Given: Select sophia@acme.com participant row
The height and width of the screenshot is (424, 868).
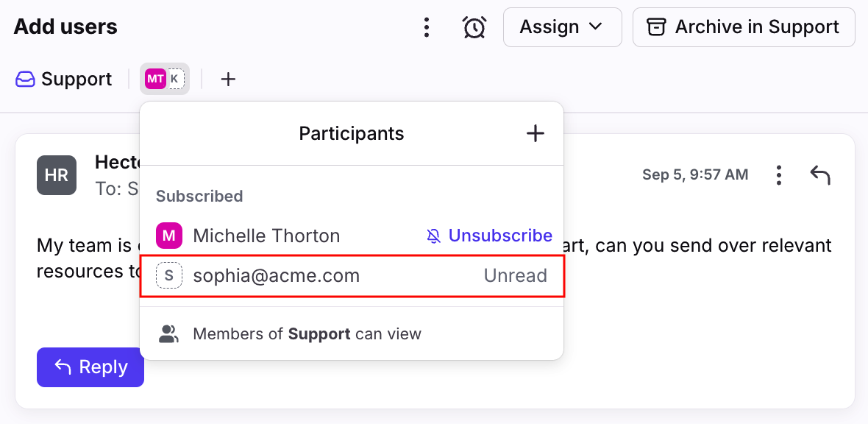Looking at the screenshot, I should click(352, 276).
